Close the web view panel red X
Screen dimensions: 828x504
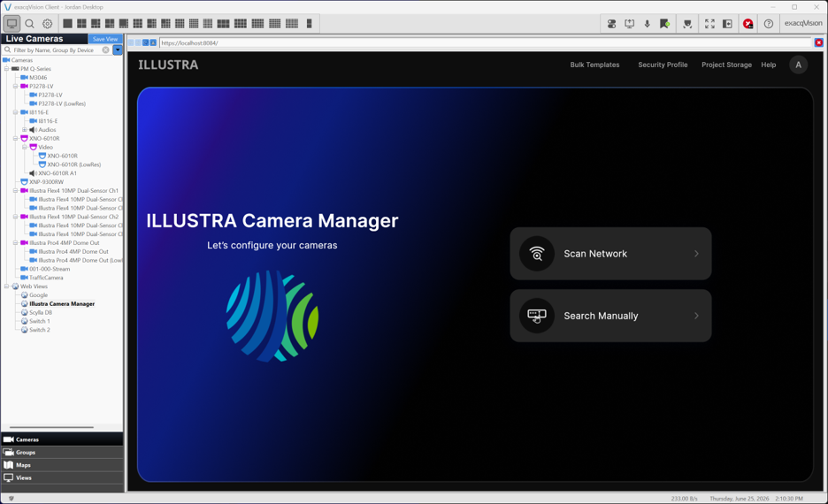[818, 42]
